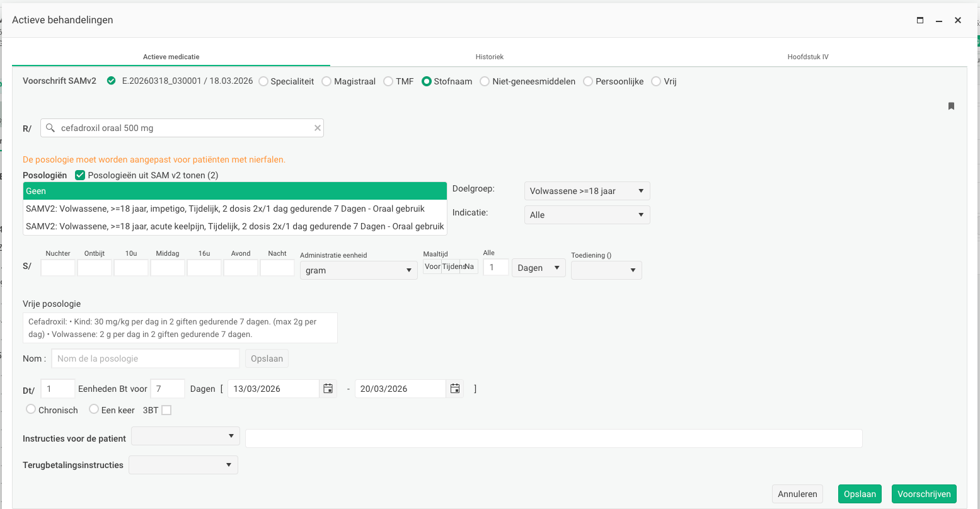Click the search magnifier icon in R/ field
The image size is (980, 509).
(x=50, y=128)
